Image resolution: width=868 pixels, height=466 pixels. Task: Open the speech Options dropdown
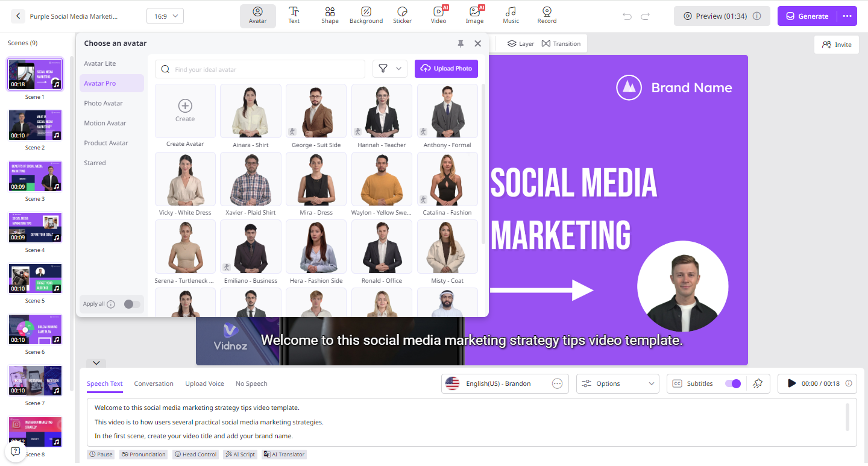pos(617,383)
